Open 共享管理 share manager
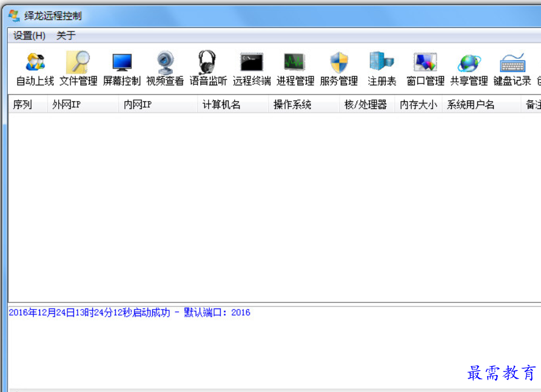 [x=469, y=68]
